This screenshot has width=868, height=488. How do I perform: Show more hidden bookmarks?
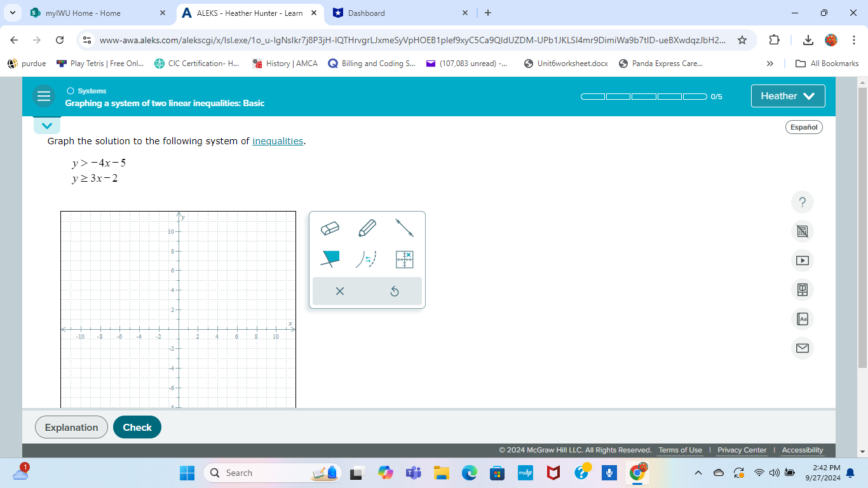770,64
